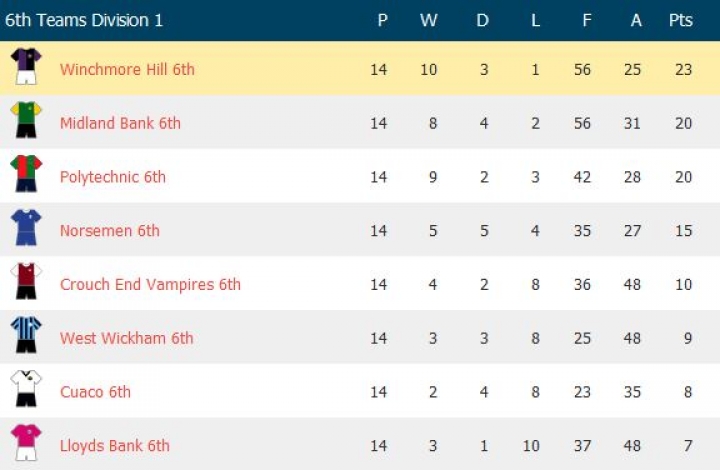
Task: Click the Cuaco 6th white kit icon
Action: click(x=26, y=389)
